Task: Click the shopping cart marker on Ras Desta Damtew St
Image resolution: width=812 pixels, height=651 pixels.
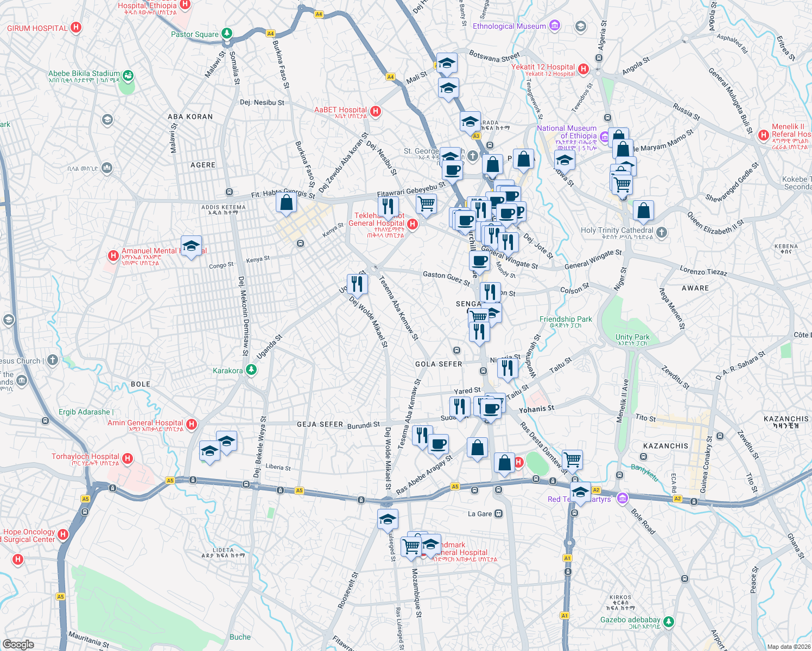Action: (572, 460)
